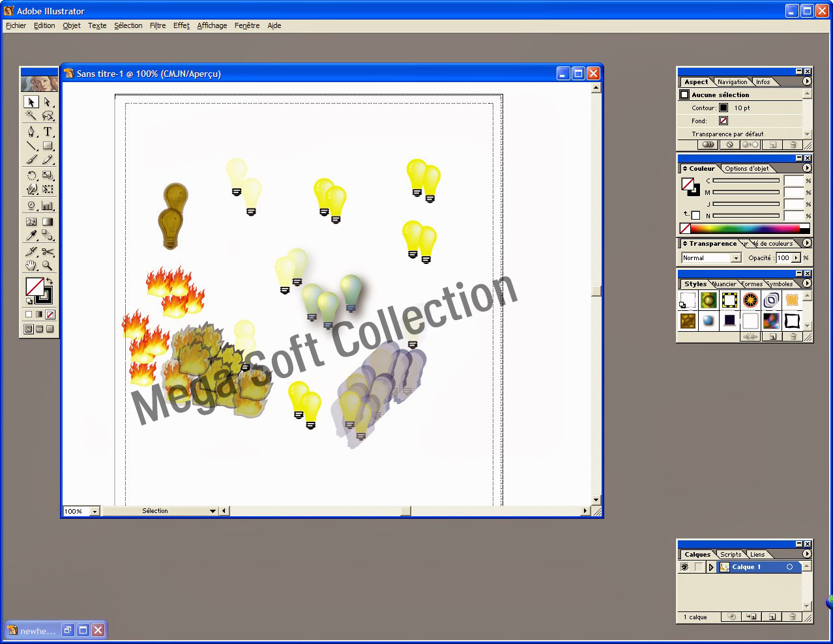Apply sunburst graphic style thumbnail
Image resolution: width=833 pixels, height=644 pixels.
click(751, 300)
